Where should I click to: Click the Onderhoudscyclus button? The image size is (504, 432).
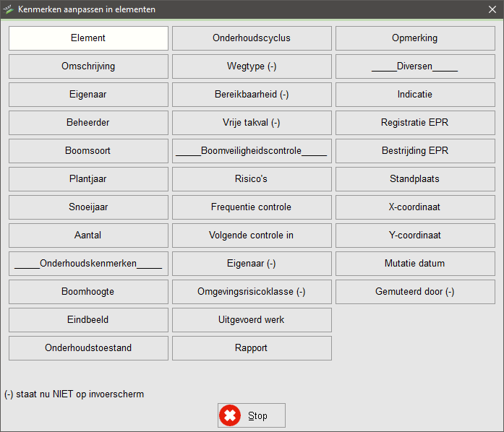coord(252,38)
